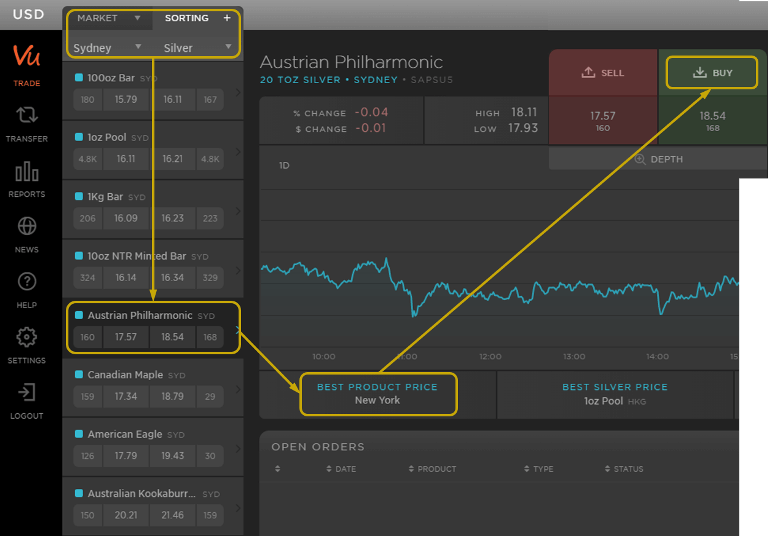Toggle the 100oz Bar blue square marker

(78, 77)
